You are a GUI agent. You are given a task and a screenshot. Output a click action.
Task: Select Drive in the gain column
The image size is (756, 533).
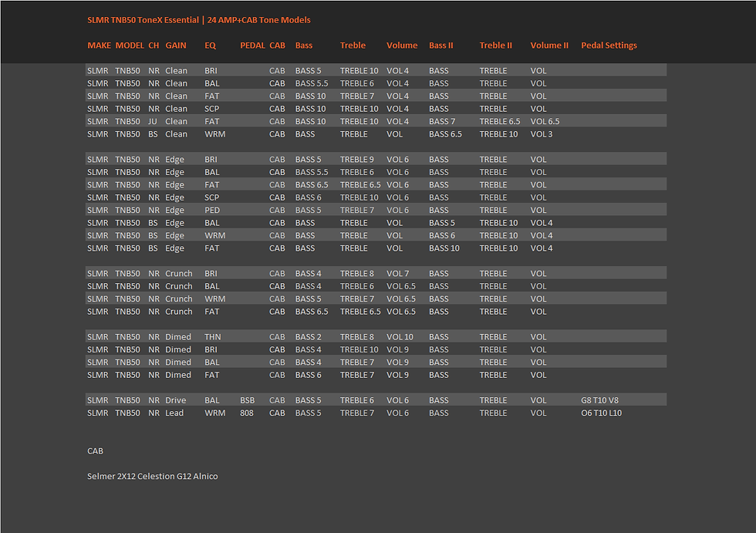(176, 400)
